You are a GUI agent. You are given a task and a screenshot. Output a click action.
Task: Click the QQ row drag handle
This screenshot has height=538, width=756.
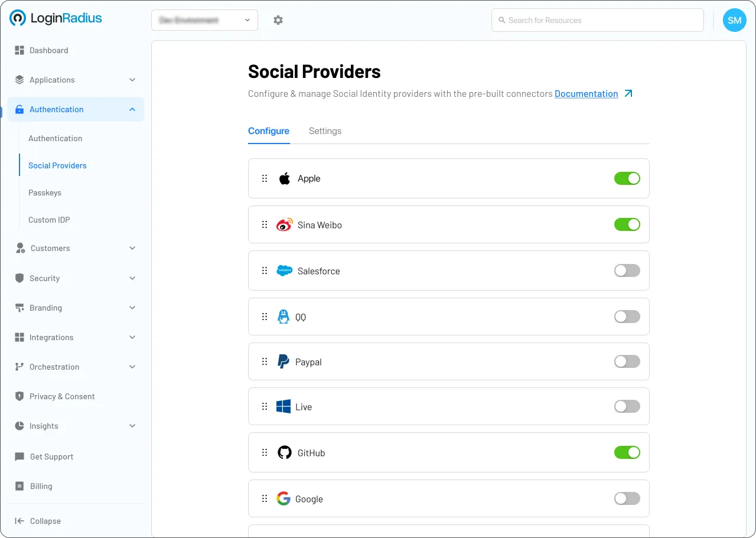click(x=265, y=317)
